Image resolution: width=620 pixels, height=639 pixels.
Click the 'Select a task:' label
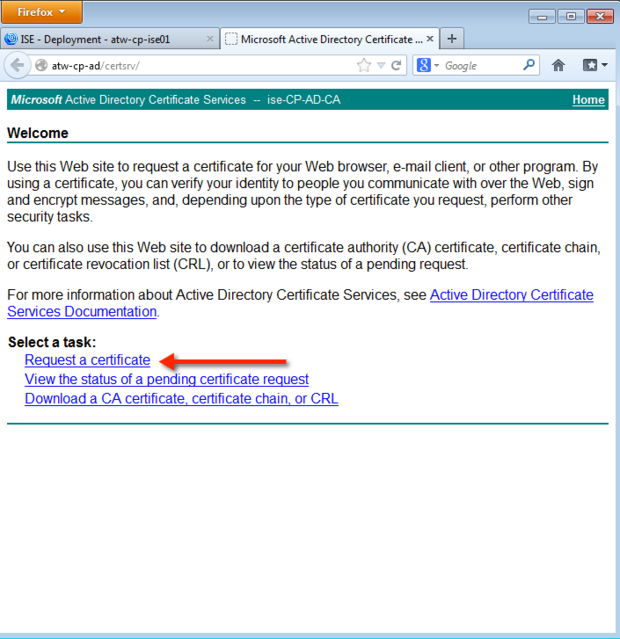(52, 342)
